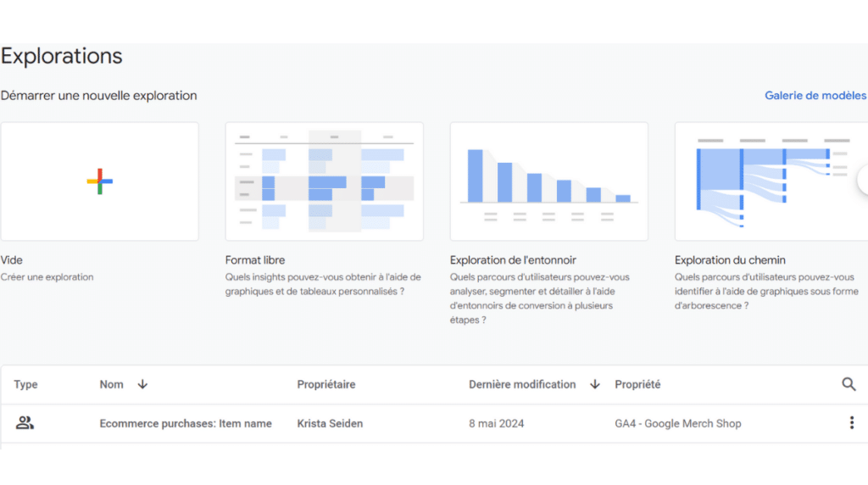Click the Propriété column header
The image size is (868, 485).
coord(637,384)
